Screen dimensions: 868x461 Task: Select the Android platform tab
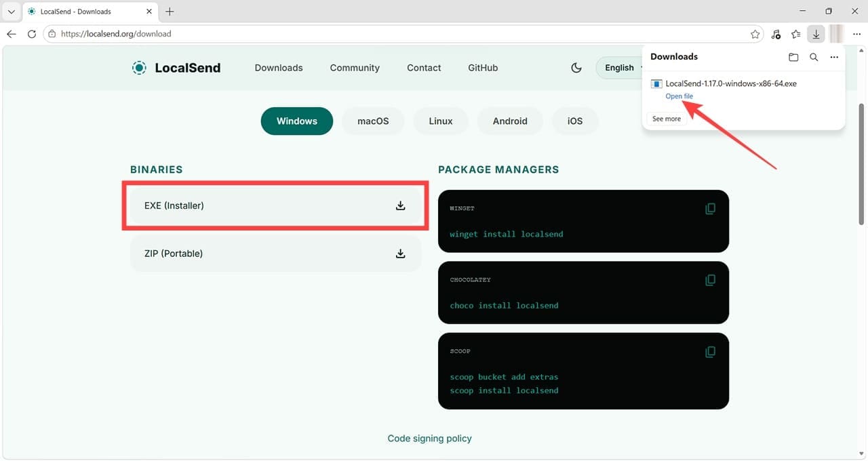pyautogui.click(x=510, y=121)
